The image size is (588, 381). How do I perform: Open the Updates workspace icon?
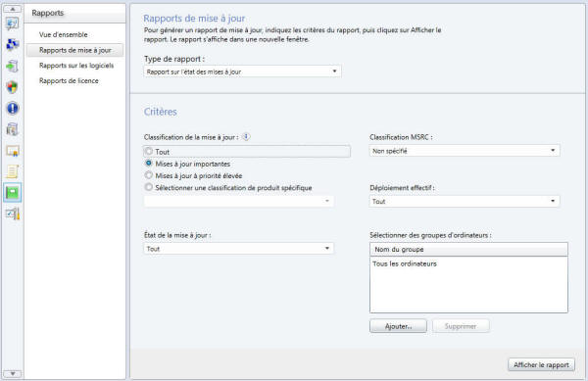(12, 66)
